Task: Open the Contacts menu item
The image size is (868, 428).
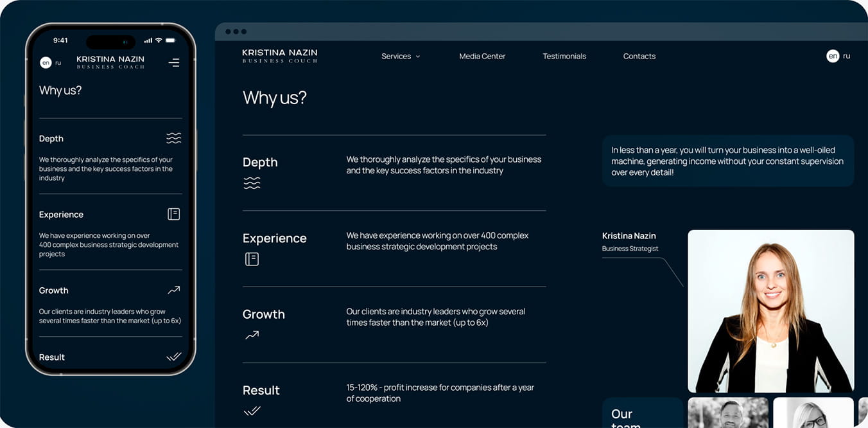Action: pyautogui.click(x=639, y=57)
